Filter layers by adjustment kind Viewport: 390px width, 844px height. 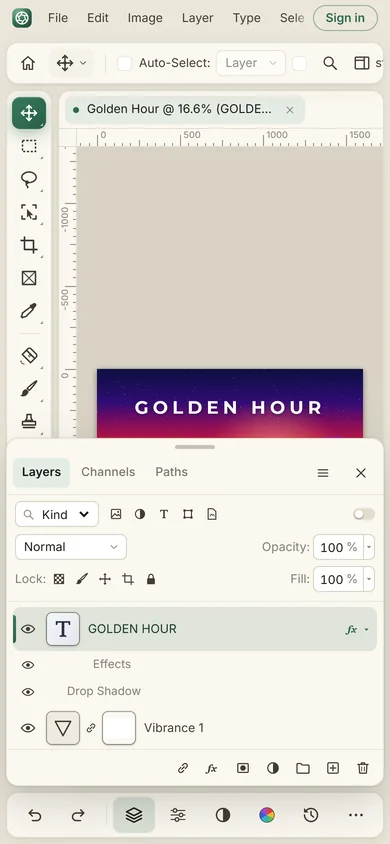pos(140,514)
